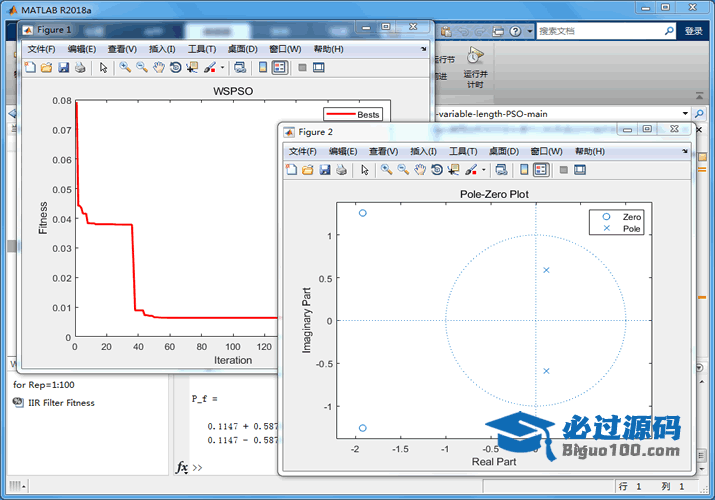
Task: Toggle Insert Legend in Figure 2 toolbar
Action: 541,170
